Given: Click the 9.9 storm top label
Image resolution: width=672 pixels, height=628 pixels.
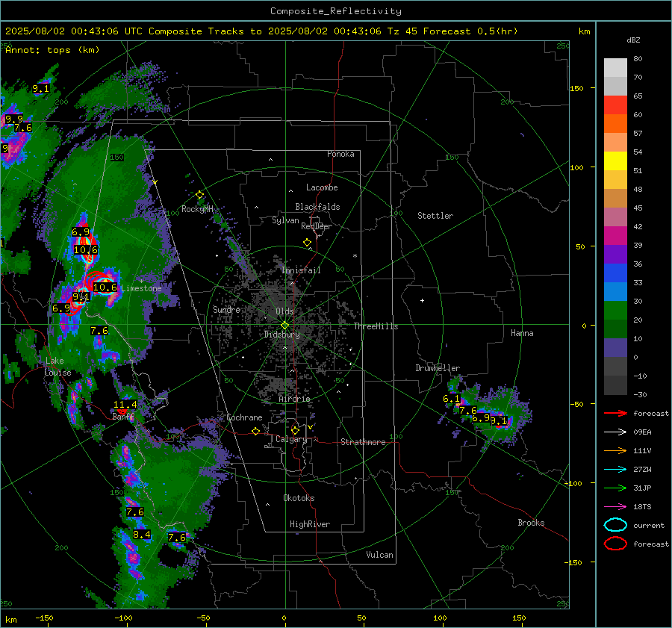Looking at the screenshot, I should pyautogui.click(x=13, y=119).
